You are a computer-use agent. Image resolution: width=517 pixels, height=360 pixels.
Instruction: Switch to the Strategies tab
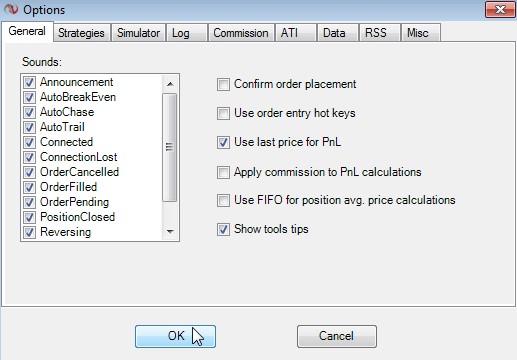[x=81, y=33]
